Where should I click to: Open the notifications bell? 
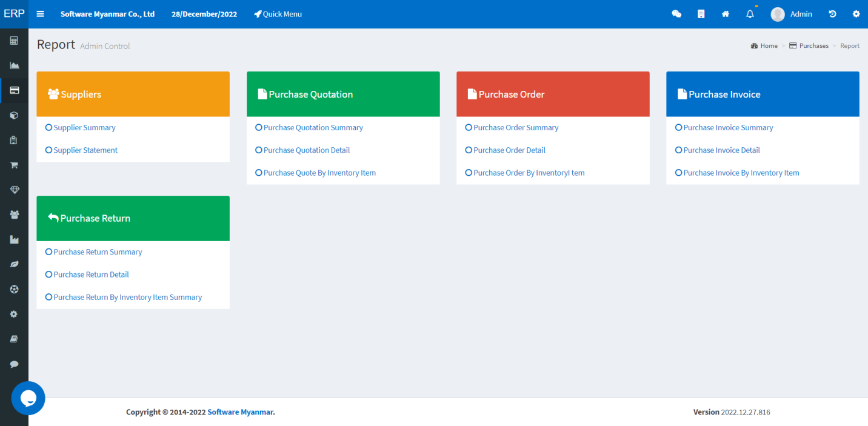pos(750,14)
